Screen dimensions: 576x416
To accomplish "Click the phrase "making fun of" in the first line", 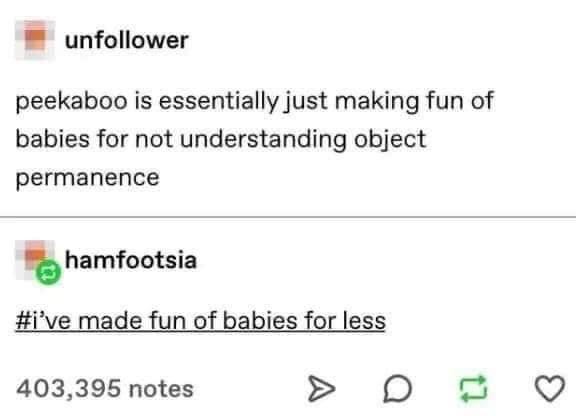I will (414, 100).
